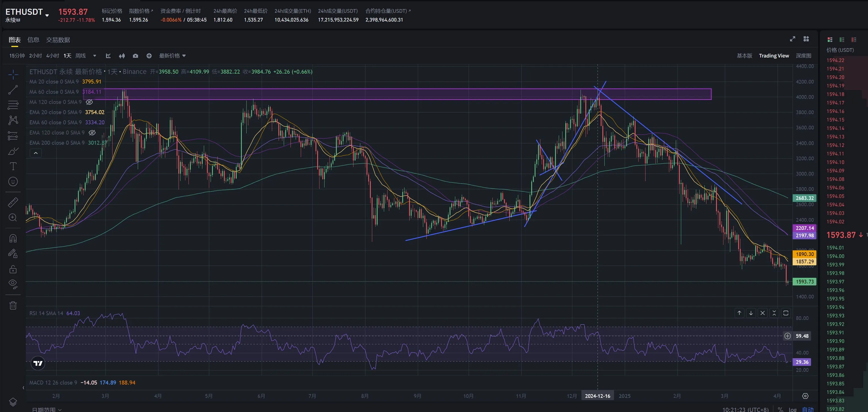
Task: Switch to the 图表 tab
Action: (x=14, y=40)
